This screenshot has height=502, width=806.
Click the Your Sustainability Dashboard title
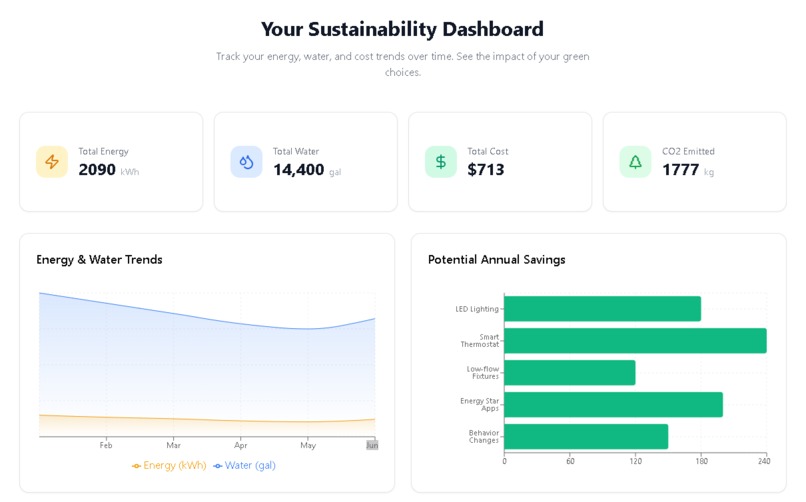pyautogui.click(x=402, y=29)
